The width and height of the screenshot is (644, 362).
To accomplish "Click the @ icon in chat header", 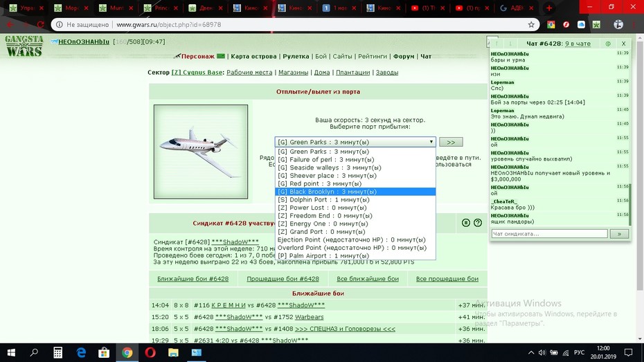I will coord(608,44).
